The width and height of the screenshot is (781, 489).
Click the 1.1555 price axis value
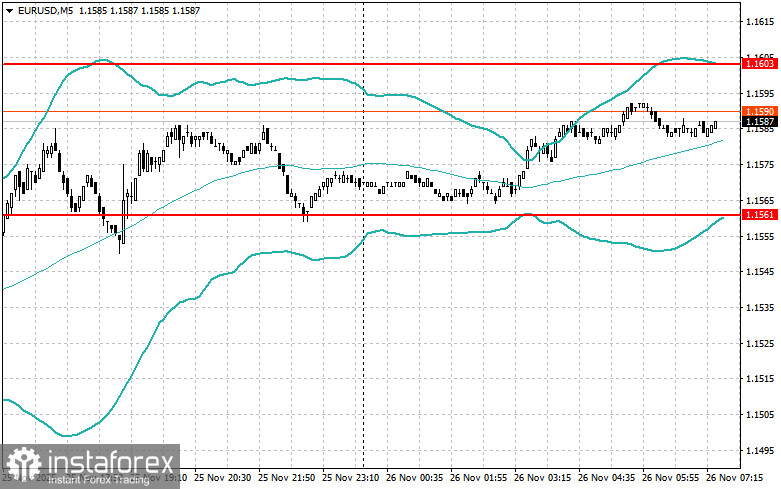coord(760,236)
